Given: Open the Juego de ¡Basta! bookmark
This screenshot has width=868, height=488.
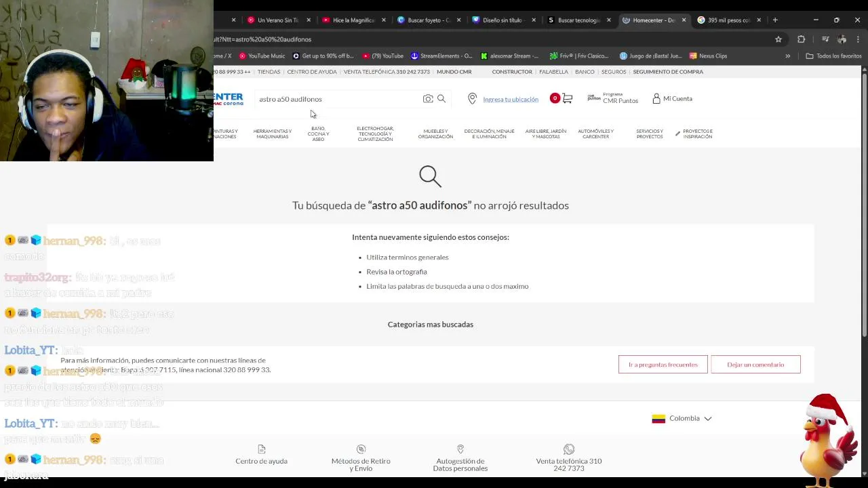Looking at the screenshot, I should (650, 56).
